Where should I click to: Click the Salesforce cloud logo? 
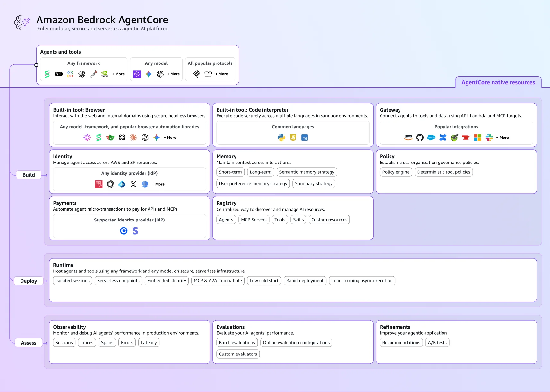point(431,138)
